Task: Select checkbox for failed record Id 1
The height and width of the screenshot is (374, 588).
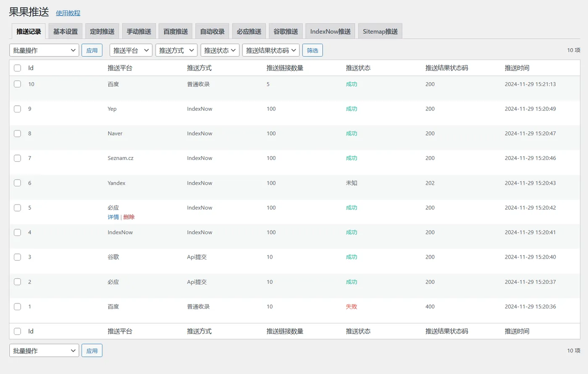Action: (17, 306)
